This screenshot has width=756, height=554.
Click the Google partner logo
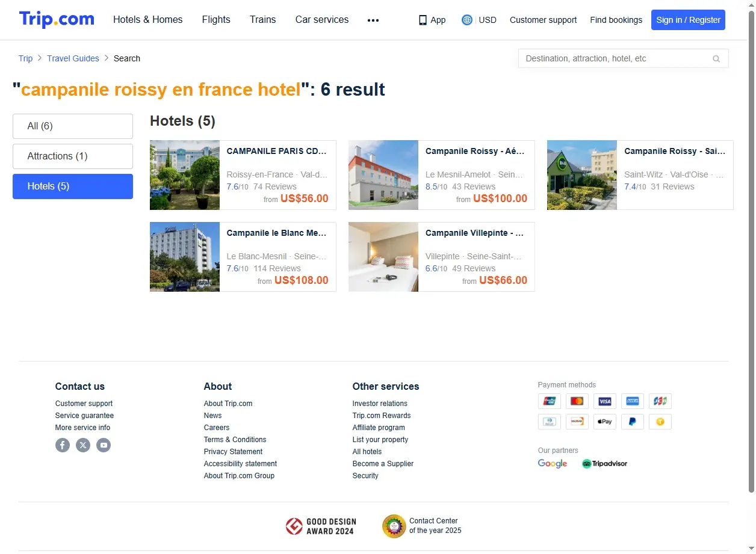pyautogui.click(x=553, y=464)
